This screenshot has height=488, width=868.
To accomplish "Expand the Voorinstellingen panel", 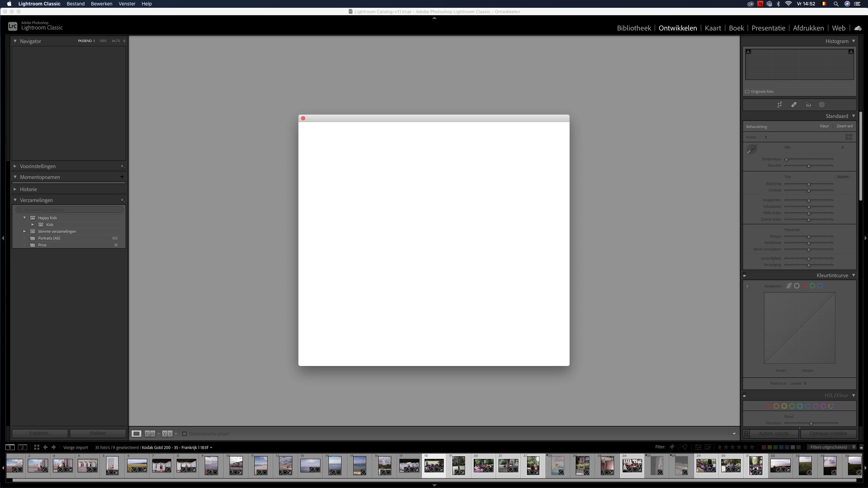I will [x=15, y=166].
